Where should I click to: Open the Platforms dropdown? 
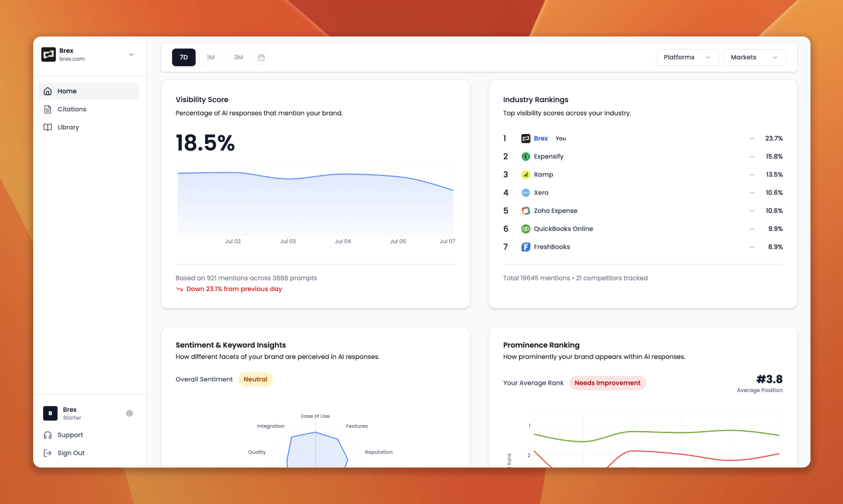688,57
